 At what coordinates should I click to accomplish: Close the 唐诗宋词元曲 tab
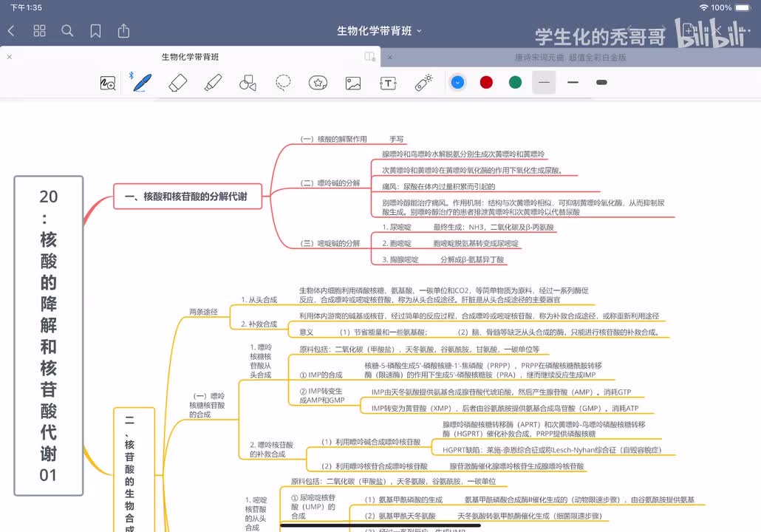tap(389, 58)
